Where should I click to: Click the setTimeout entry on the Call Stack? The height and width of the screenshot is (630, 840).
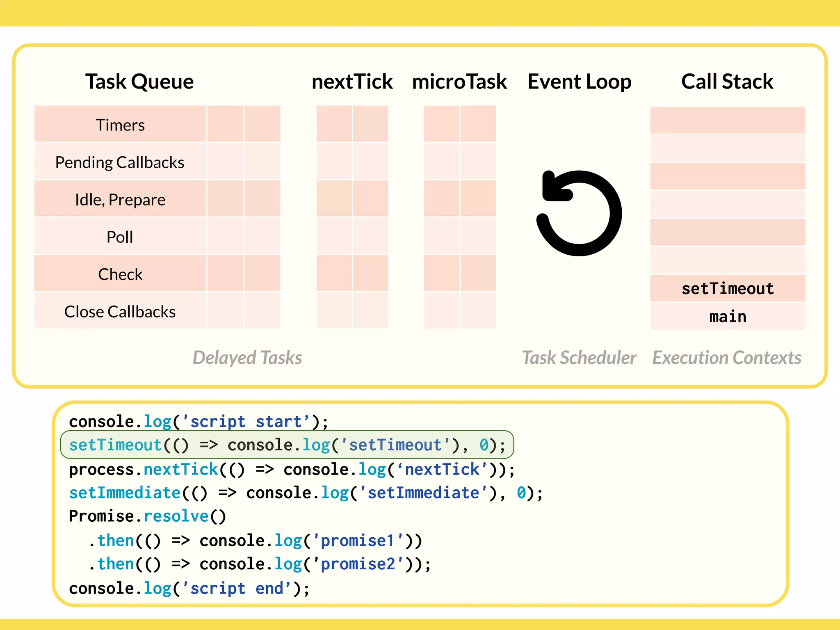727,289
